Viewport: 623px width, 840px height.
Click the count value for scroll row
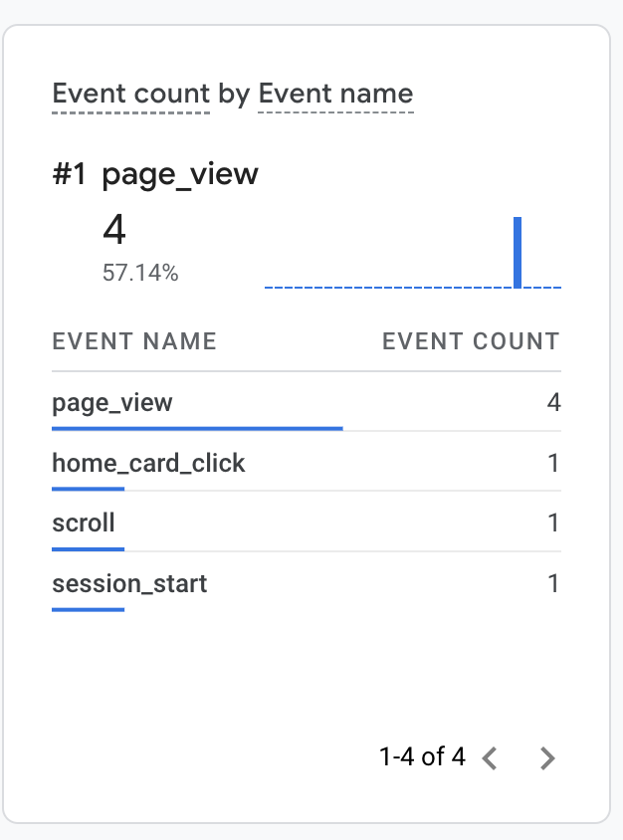(553, 523)
